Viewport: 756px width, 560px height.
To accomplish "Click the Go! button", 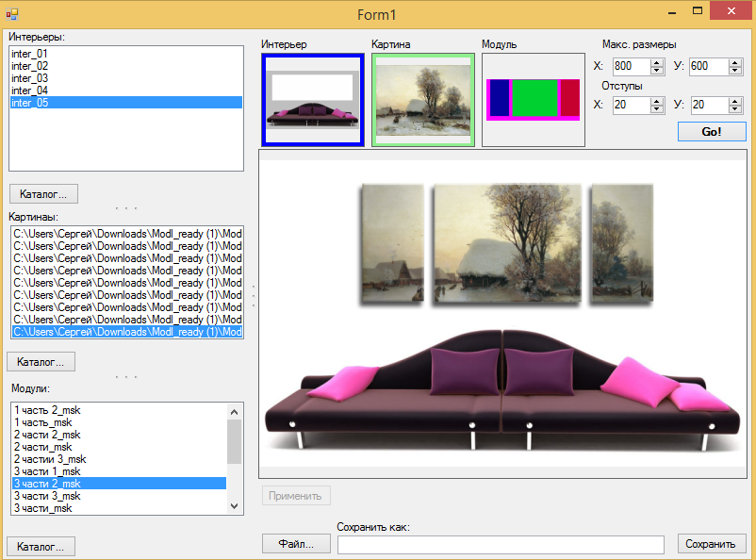I will point(712,132).
